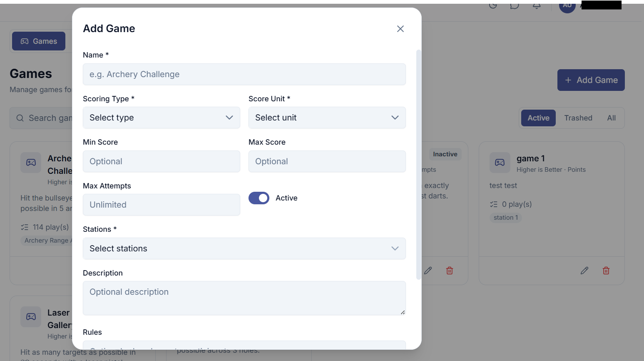The image size is (644, 361).
Task: Click the Games tab button
Action: pyautogui.click(x=39, y=41)
